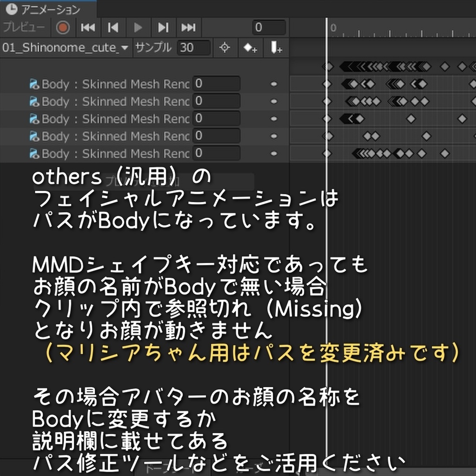The height and width of the screenshot is (476, 476).
Task: Click the white playhead line in timeline
Action: (x=327, y=243)
